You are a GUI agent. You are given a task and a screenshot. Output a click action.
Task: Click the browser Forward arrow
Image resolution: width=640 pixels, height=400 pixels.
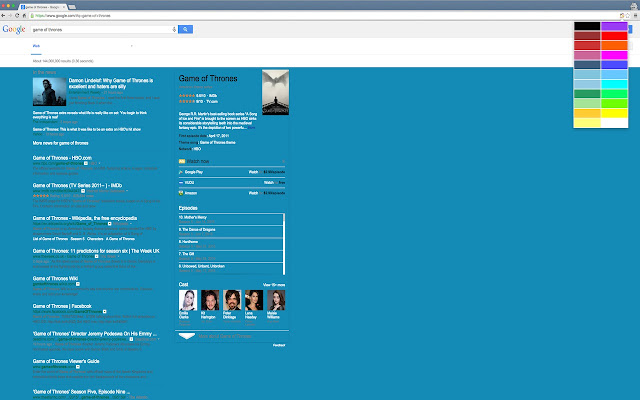pos(10,16)
